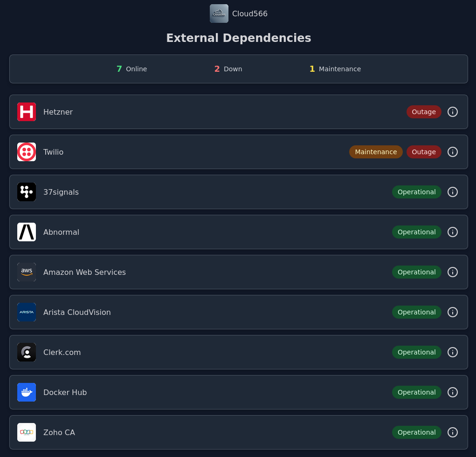Click the Zoho CA logo
Viewport: 476px width, 457px height.
tap(27, 432)
